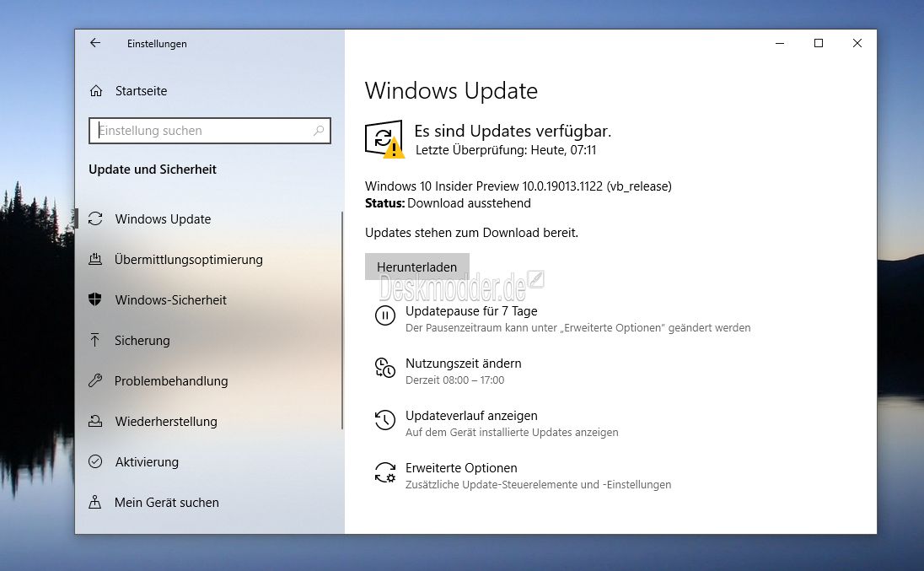Click the Mein Gerät suchen icon
Viewport: 924px width, 571px height.
[95, 502]
